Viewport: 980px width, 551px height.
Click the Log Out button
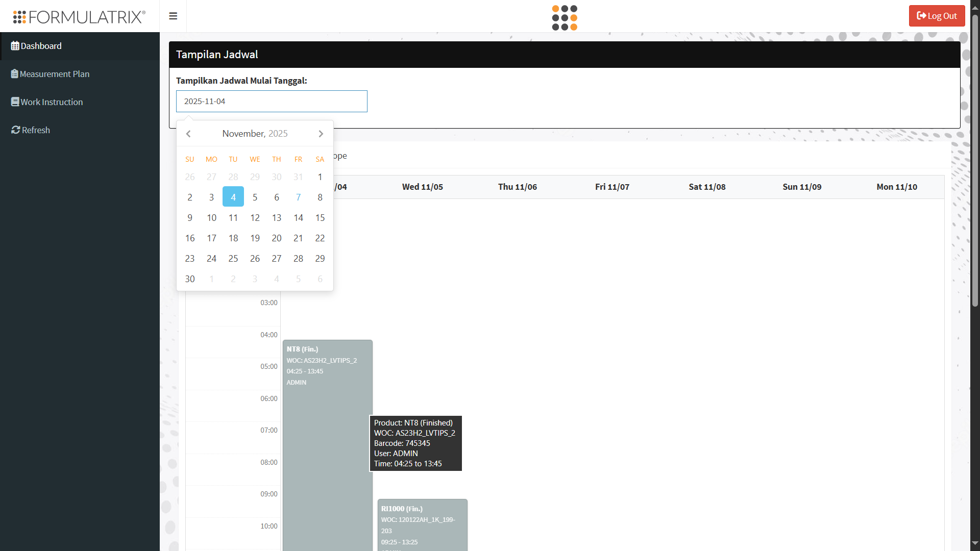(x=937, y=16)
